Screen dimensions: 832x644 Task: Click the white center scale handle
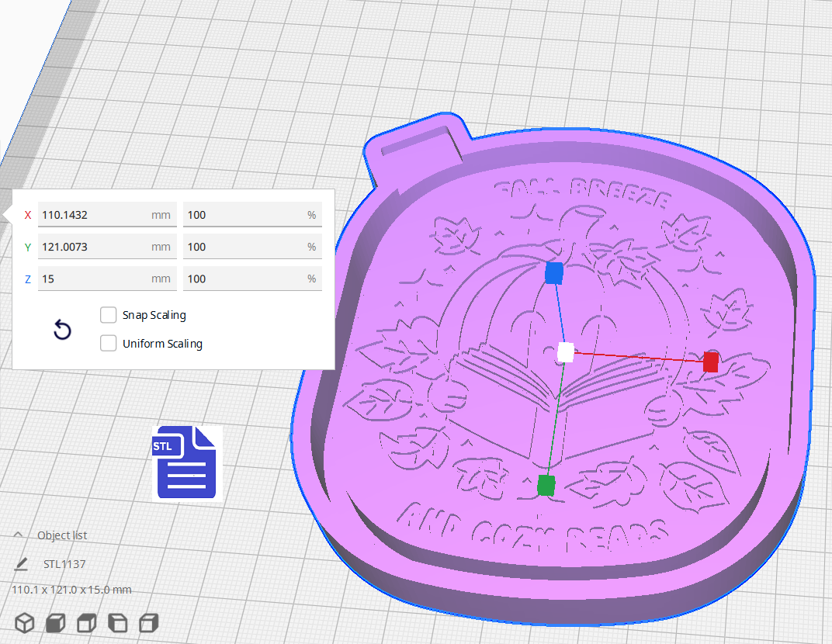[x=565, y=351]
